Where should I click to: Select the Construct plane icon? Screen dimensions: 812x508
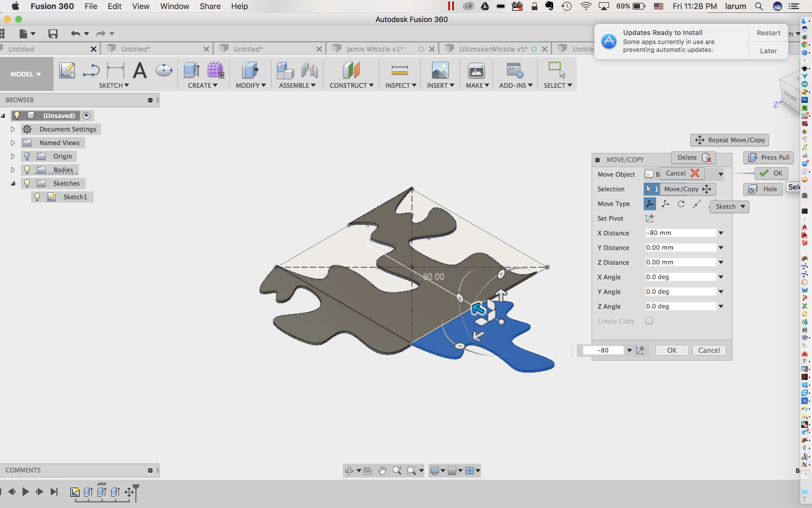[351, 71]
